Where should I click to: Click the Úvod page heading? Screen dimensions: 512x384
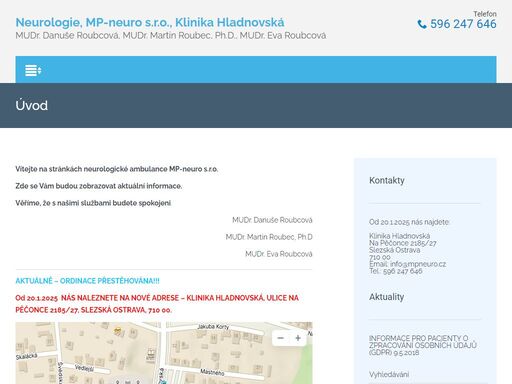pyautogui.click(x=32, y=105)
